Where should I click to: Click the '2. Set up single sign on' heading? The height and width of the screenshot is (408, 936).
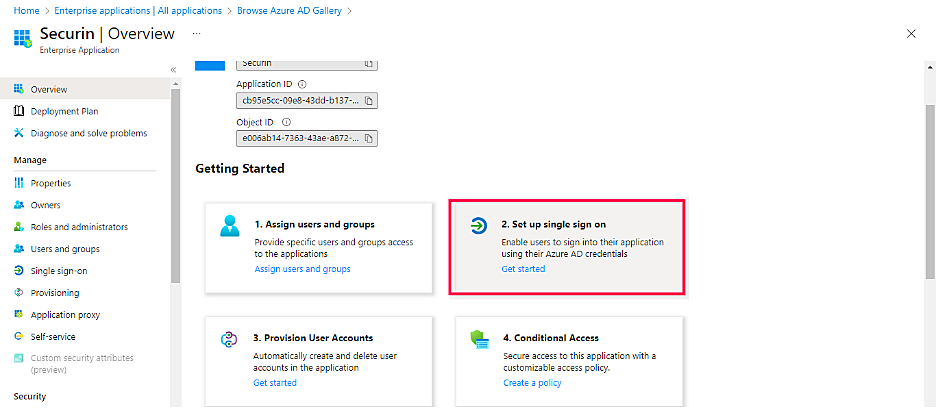[553, 225]
